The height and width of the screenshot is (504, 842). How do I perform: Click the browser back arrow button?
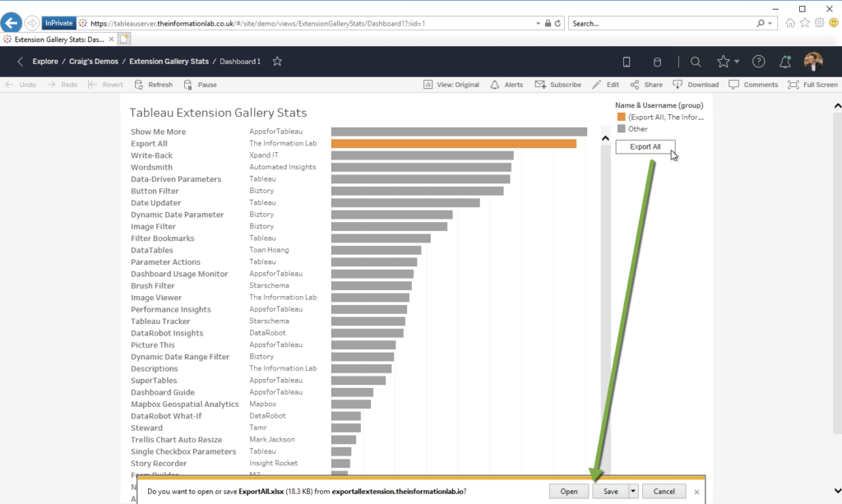pos(12,23)
